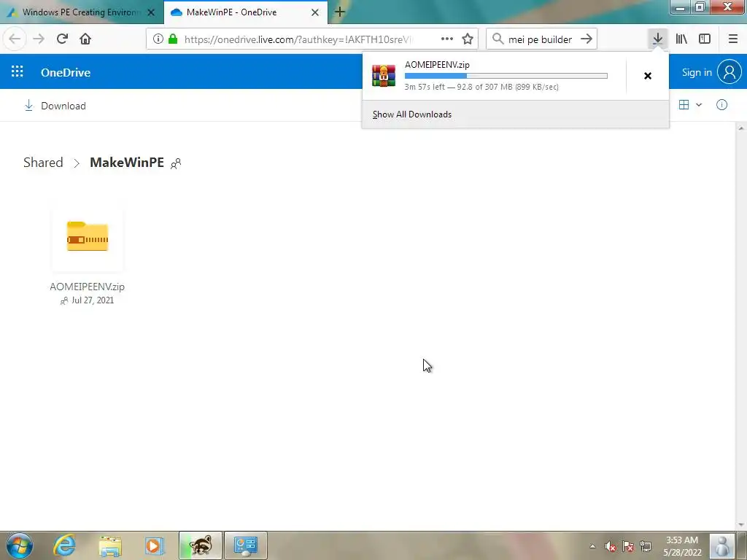Open the Library bookshelf icon
This screenshot has width=747, height=560.
[x=681, y=39]
